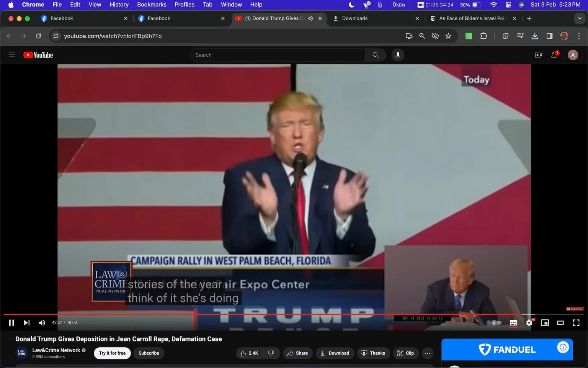Expand Chrome tab search dropdown arrow
Viewport: 588px width, 368px height.
click(580, 18)
